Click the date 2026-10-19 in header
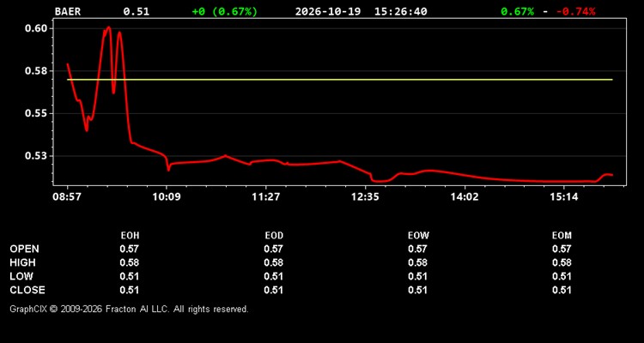The height and width of the screenshot is (343, 644). tap(328, 11)
